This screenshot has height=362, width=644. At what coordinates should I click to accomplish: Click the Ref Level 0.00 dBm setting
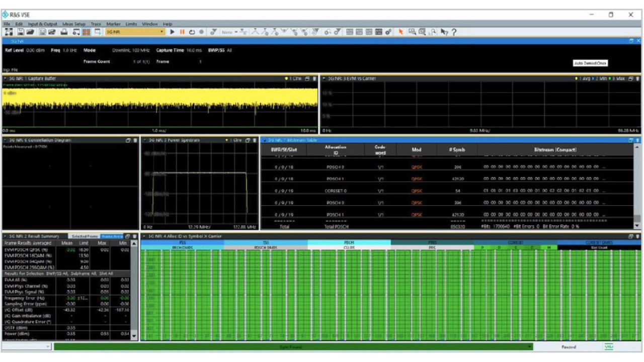click(x=25, y=50)
